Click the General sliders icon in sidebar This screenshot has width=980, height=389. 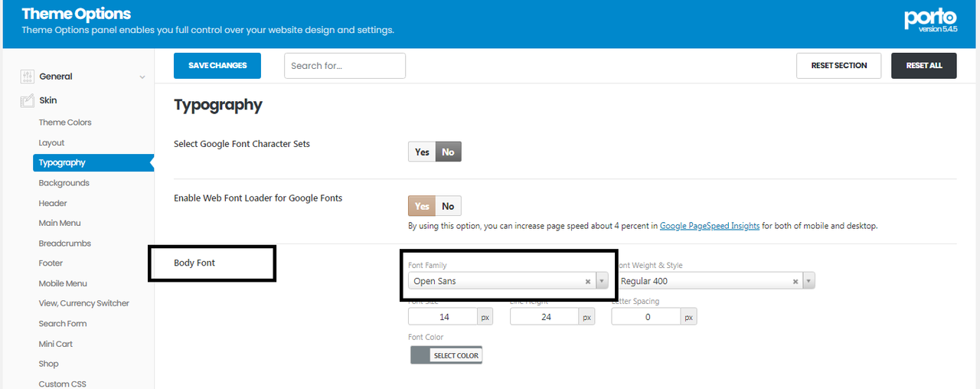tap(28, 77)
